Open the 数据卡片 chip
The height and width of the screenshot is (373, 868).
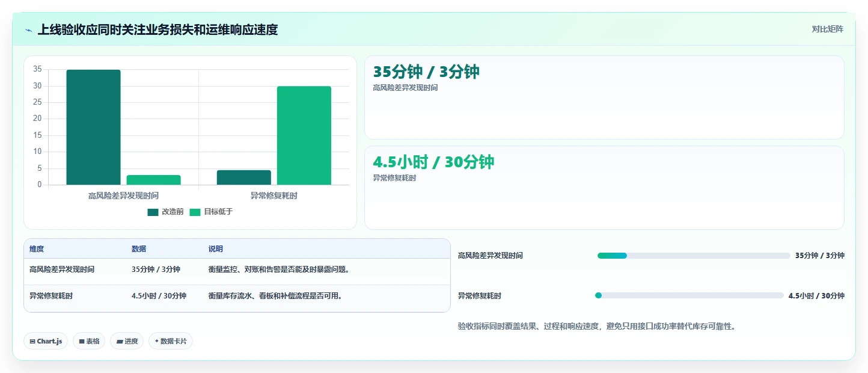(x=171, y=341)
